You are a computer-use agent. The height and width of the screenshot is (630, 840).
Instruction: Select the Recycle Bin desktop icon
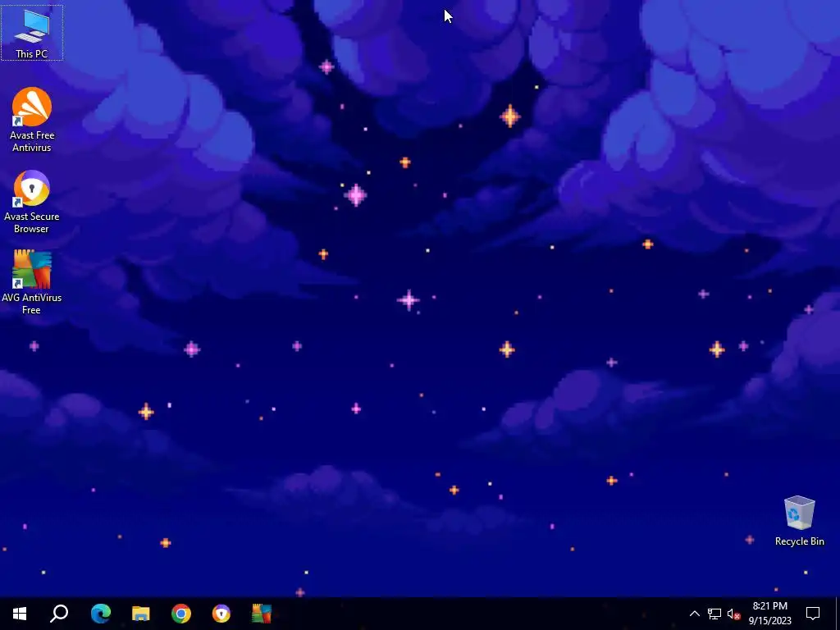(x=799, y=521)
